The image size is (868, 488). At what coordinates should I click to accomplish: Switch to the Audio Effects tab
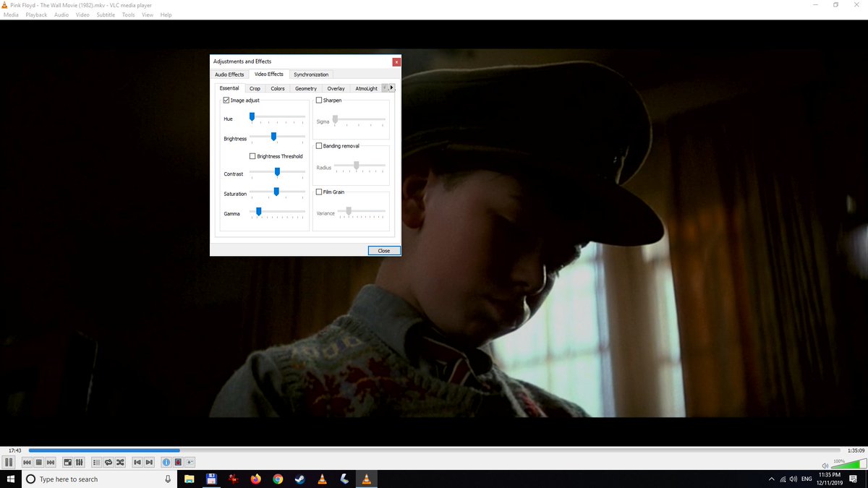pyautogui.click(x=229, y=74)
